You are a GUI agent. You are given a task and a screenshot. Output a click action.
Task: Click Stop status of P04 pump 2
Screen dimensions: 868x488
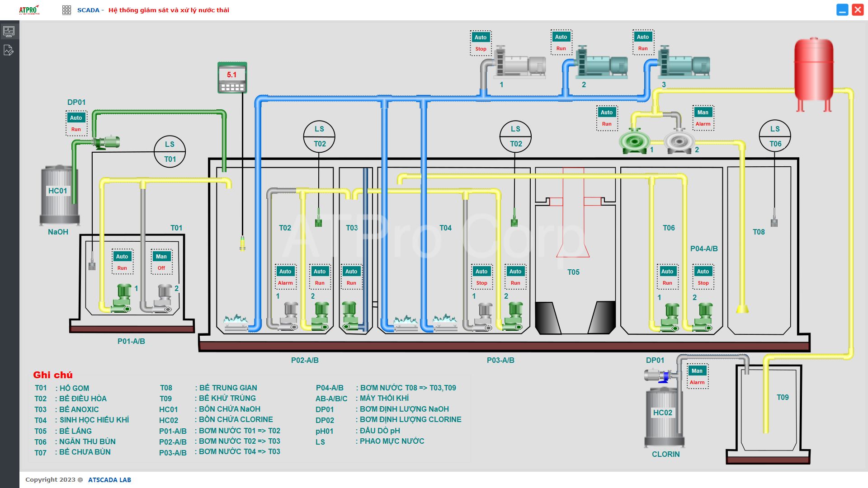pos(703,283)
